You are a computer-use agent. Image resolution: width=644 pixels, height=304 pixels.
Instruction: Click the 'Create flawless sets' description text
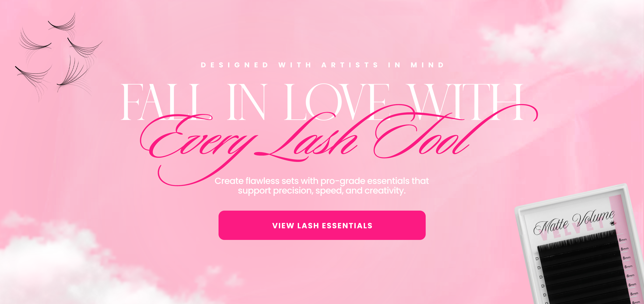pyautogui.click(x=322, y=186)
